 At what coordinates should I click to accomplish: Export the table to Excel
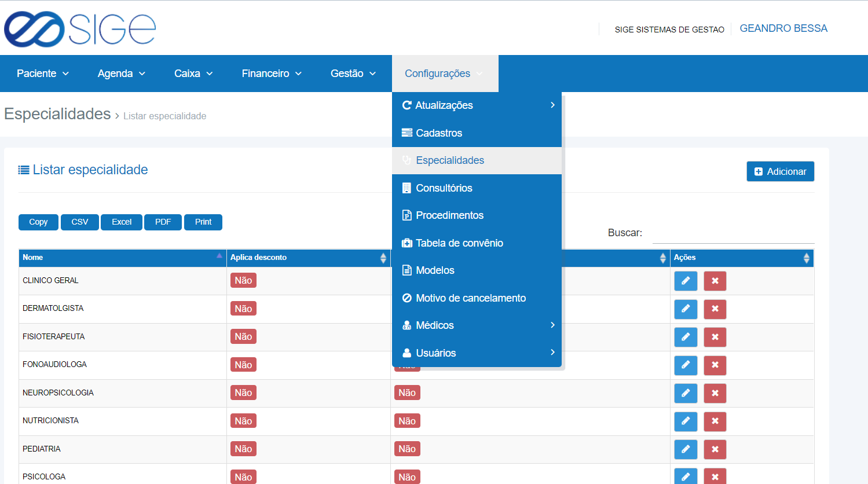click(x=122, y=222)
